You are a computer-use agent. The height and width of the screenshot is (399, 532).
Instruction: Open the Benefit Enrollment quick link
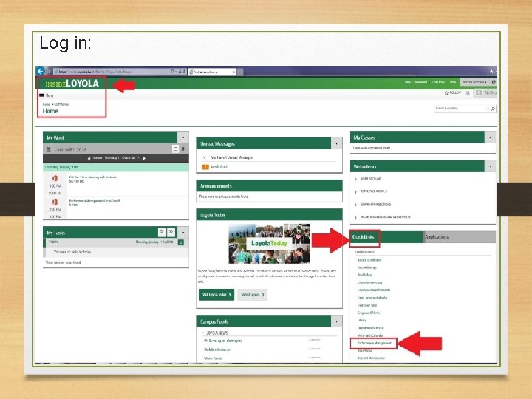(369, 260)
